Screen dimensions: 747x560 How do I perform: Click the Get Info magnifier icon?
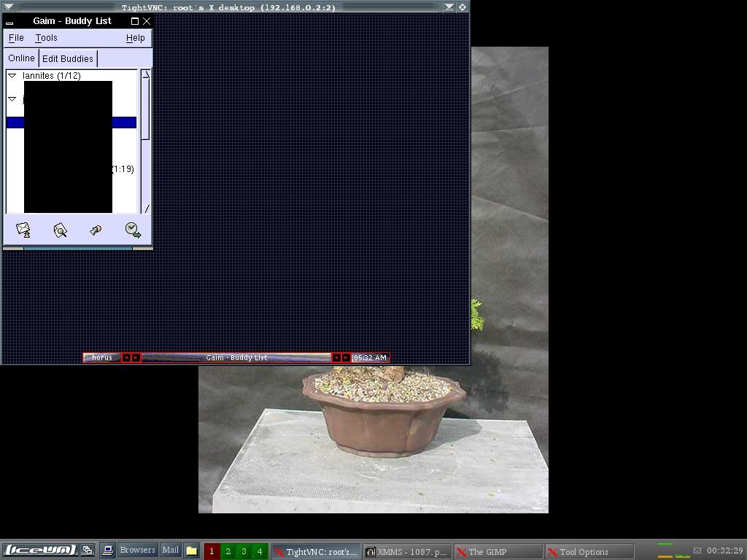[x=61, y=230]
